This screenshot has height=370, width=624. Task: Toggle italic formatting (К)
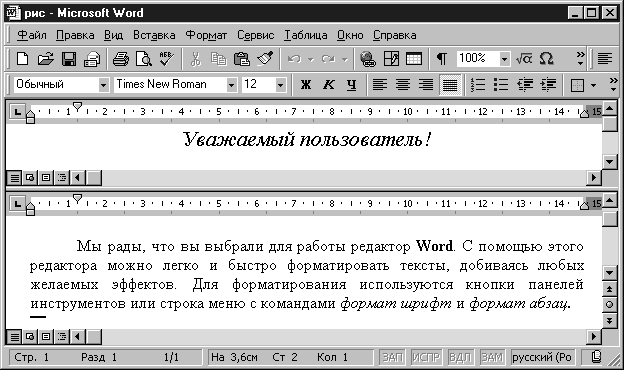[x=329, y=84]
